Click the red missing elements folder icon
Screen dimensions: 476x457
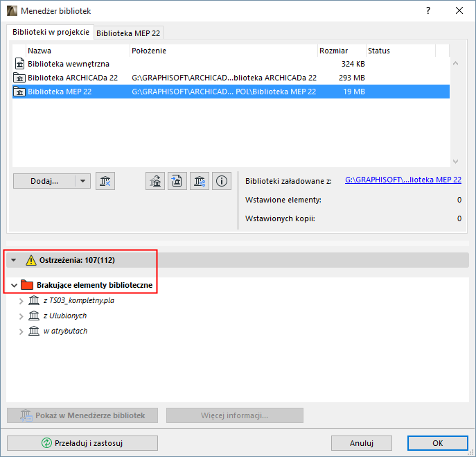tap(27, 285)
